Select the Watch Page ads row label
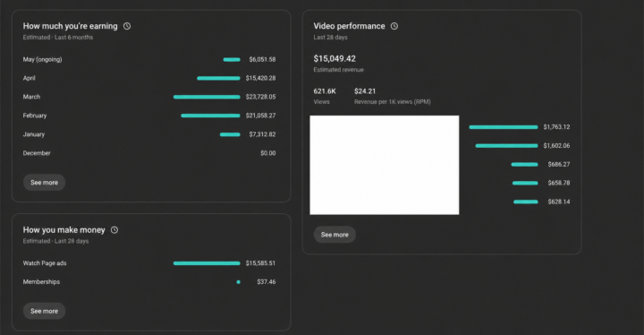Viewport: 644px width, 335px height. pos(45,263)
